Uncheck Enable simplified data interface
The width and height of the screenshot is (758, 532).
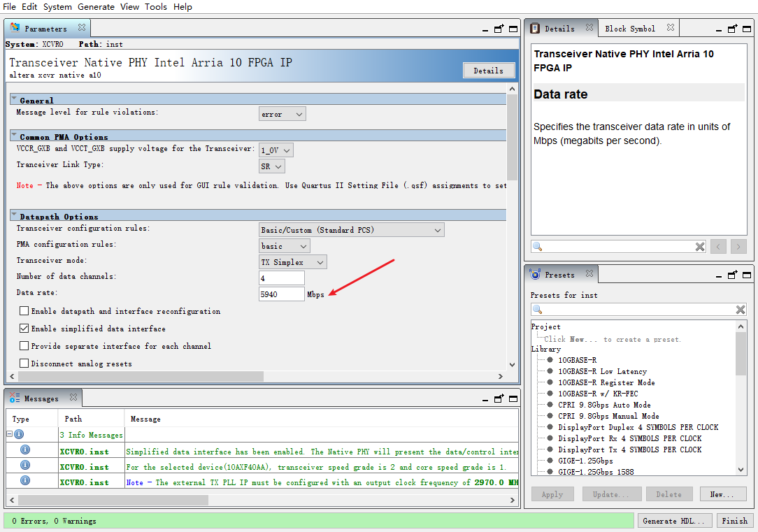[24, 328]
